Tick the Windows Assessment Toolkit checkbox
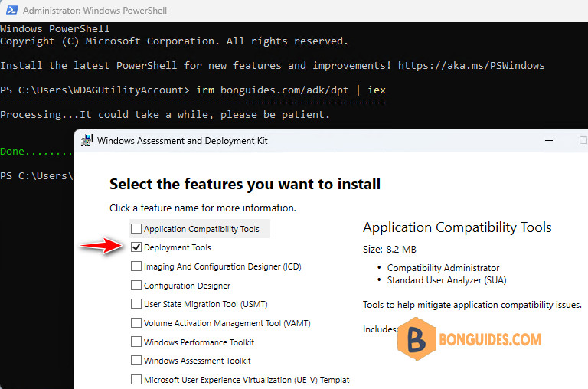 (x=136, y=361)
